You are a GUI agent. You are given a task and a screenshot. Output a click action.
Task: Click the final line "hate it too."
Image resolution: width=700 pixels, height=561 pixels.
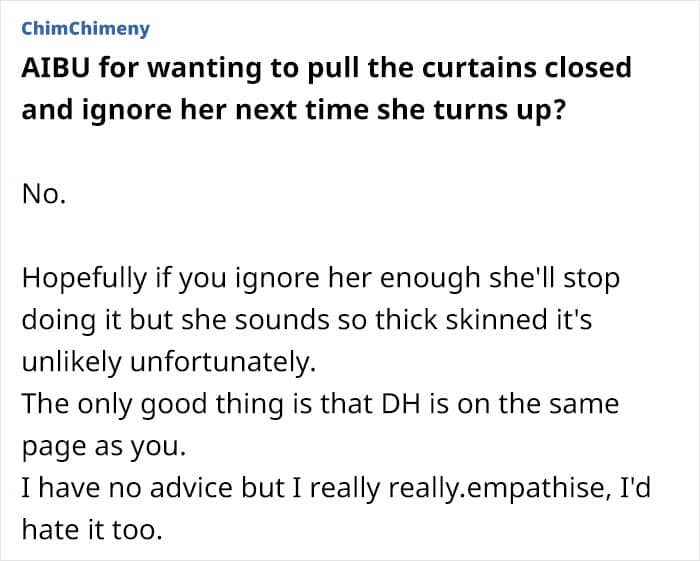(x=91, y=530)
